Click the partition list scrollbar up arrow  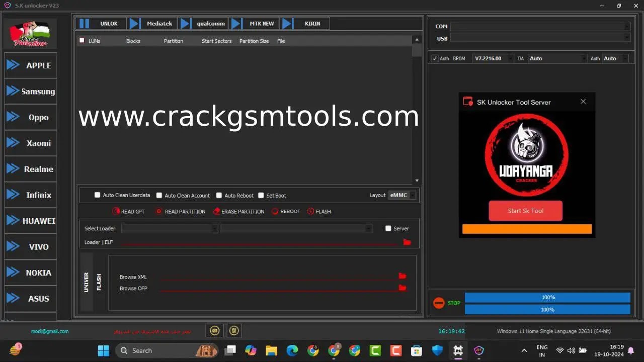417,39
